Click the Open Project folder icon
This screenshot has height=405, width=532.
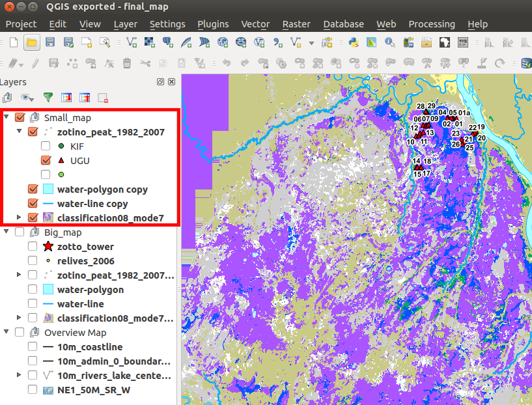(31, 43)
